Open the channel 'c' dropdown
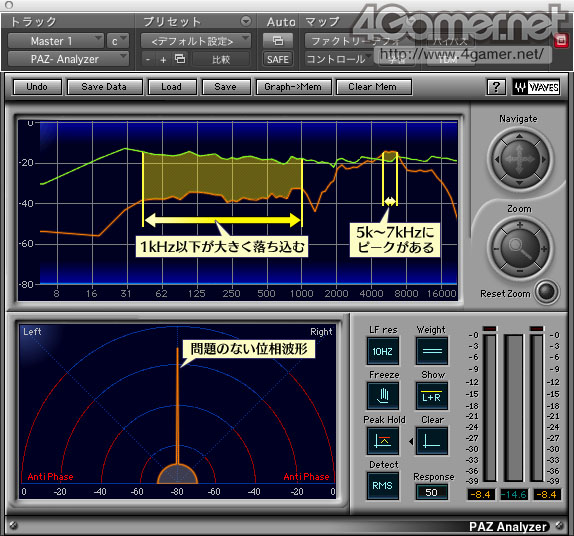This screenshot has width=574, height=536. click(x=118, y=41)
